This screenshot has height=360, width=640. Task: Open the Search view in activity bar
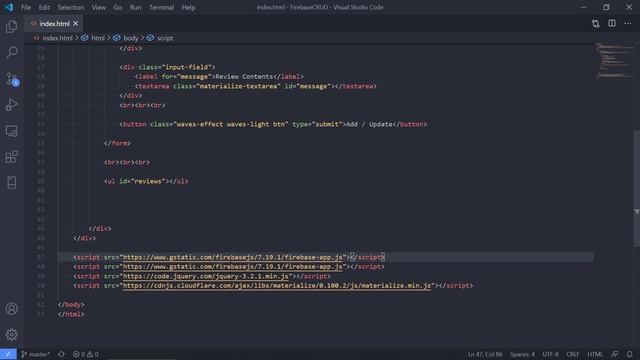tap(11, 52)
